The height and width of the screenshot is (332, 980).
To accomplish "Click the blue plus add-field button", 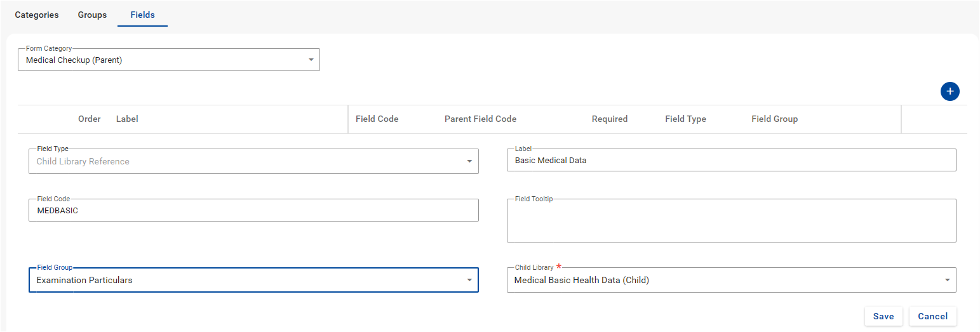I will (950, 91).
